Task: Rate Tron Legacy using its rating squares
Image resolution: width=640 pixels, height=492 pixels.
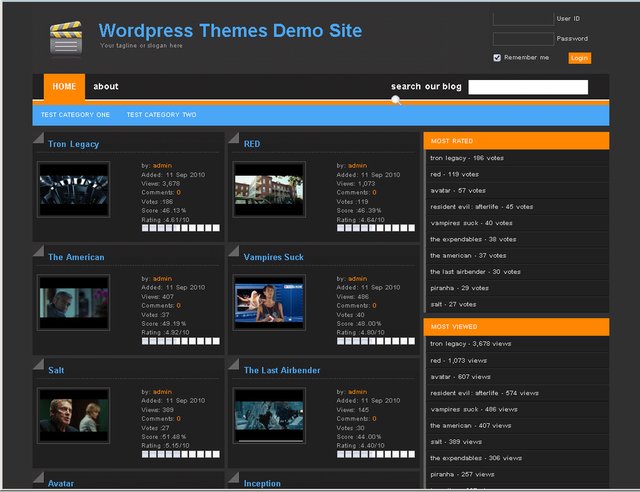Action: (x=180, y=228)
